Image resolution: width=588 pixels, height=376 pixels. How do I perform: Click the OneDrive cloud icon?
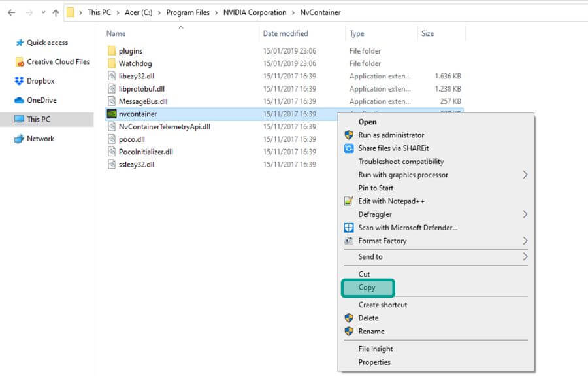pos(19,101)
